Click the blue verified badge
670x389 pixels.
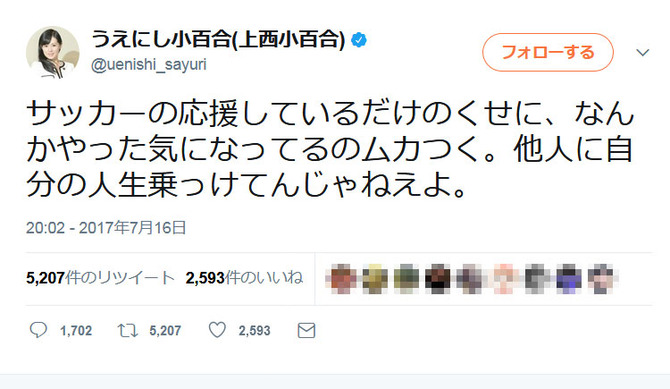(359, 40)
